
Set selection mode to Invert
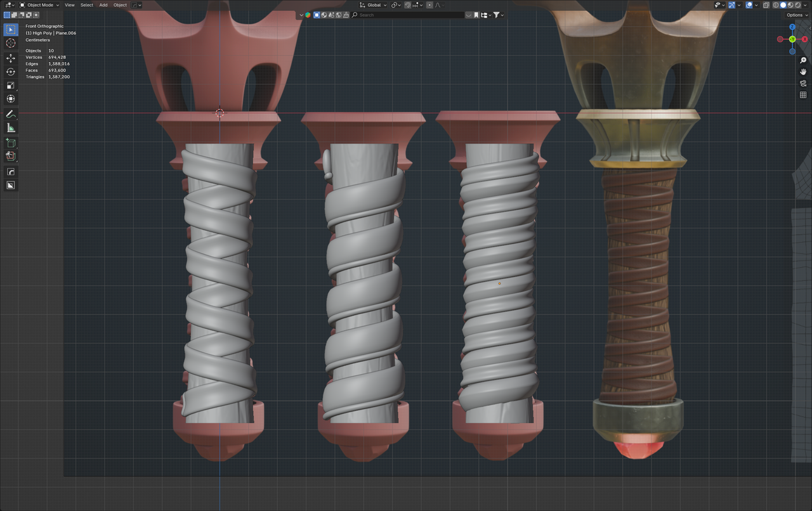tap(28, 15)
